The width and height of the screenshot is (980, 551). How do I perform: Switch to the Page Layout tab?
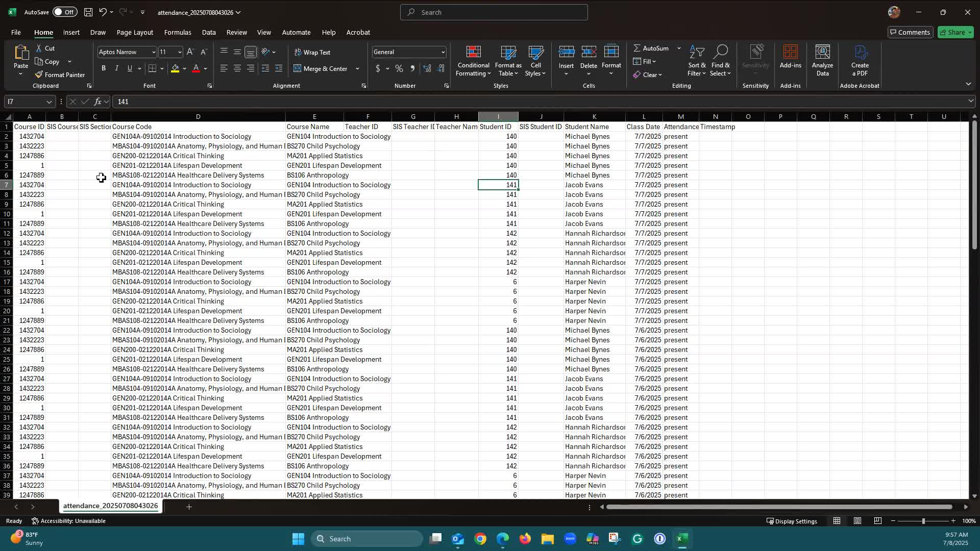click(135, 32)
